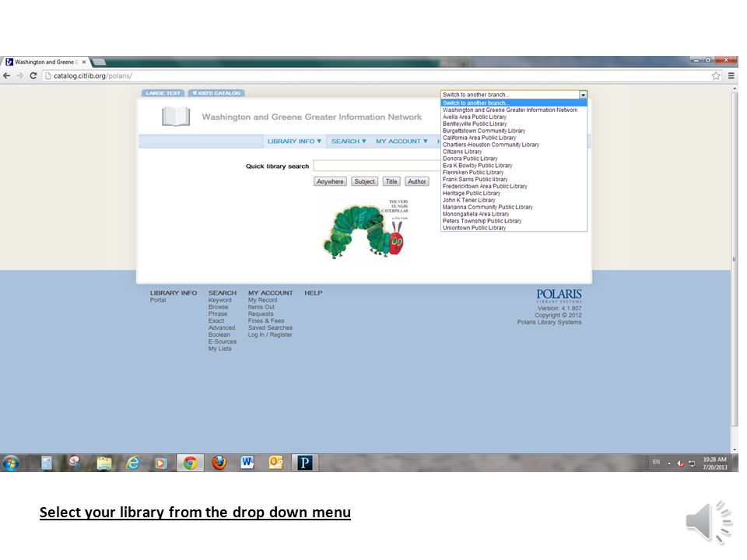The width and height of the screenshot is (747, 560).
Task: Open the KID'S CATALOG
Action: click(x=216, y=93)
